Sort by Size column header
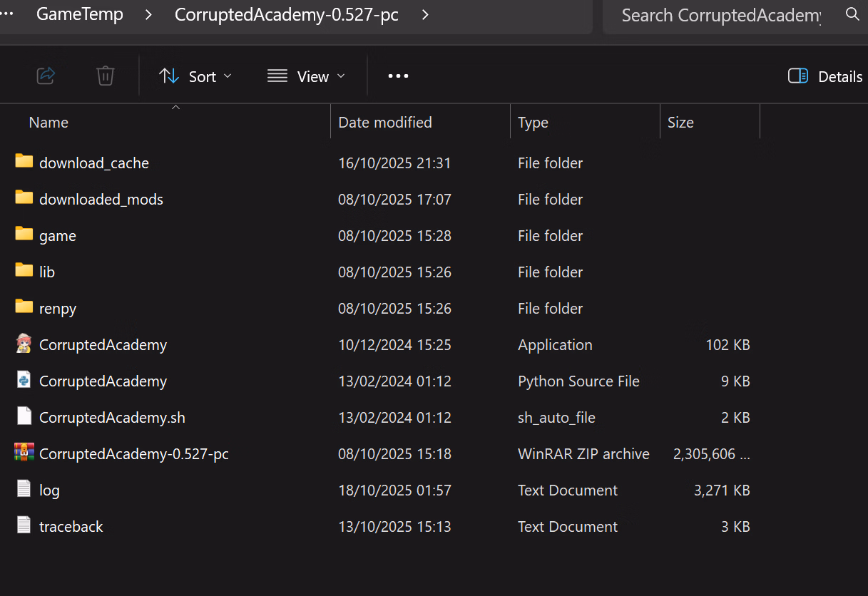This screenshot has height=596, width=868. (x=680, y=123)
